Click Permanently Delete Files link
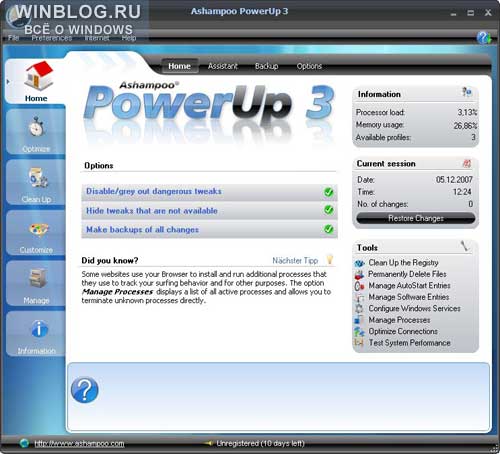This screenshot has width=500, height=454. 407,274
